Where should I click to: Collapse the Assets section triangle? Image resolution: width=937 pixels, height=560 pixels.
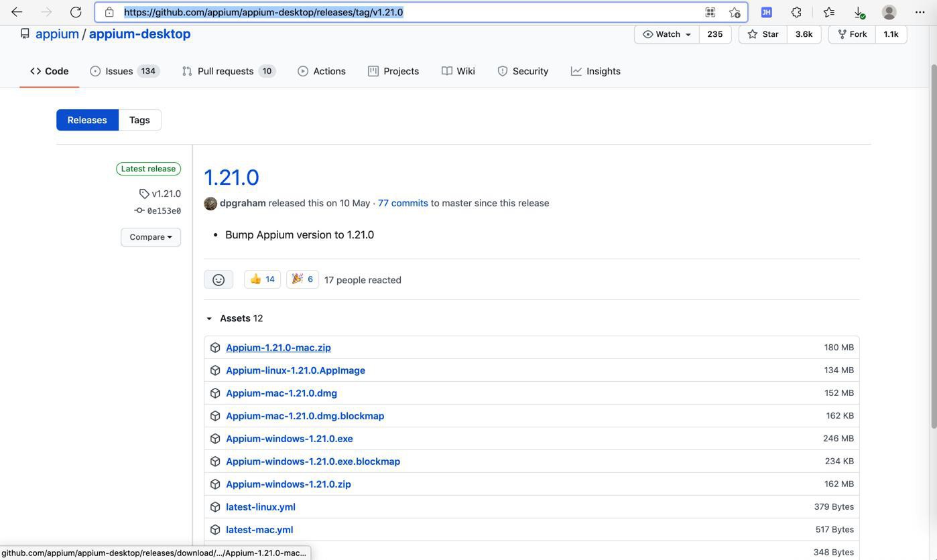(x=209, y=319)
